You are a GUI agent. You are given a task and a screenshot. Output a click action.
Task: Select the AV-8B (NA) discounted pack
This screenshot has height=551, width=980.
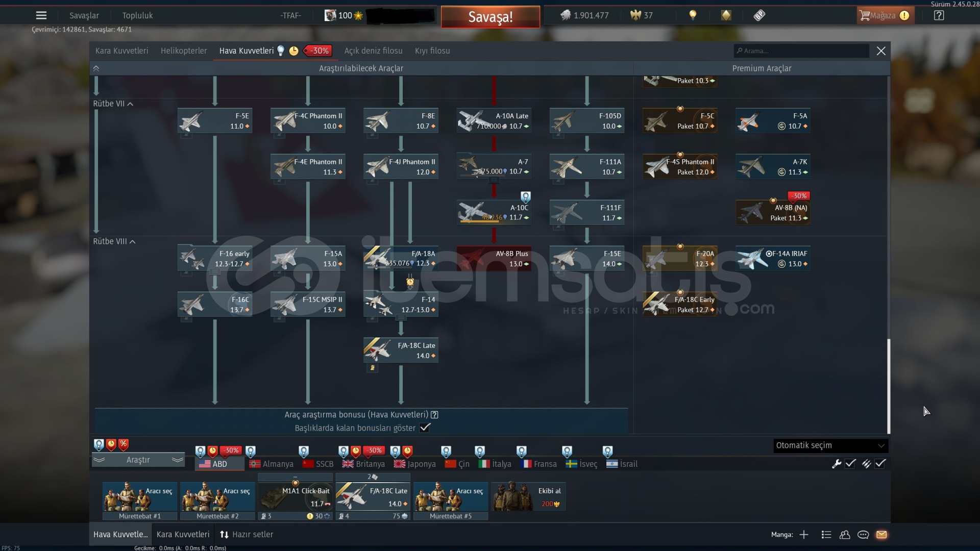pos(773,212)
